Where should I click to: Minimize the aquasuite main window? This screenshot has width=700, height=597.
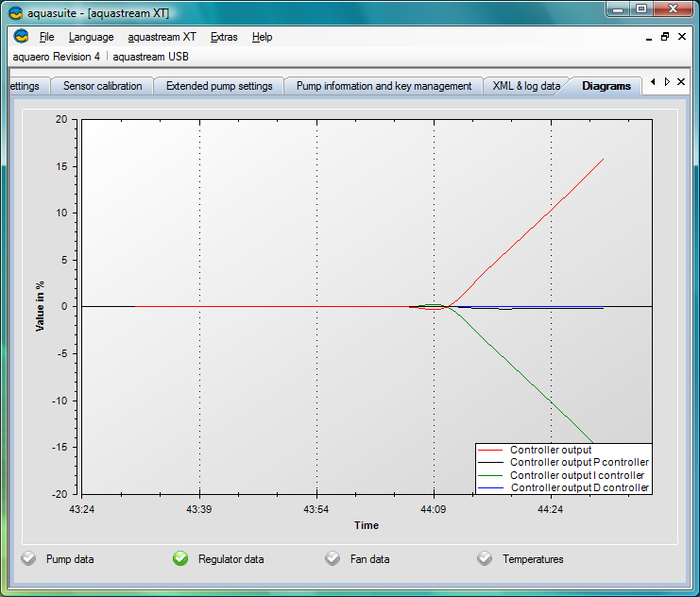(618, 9)
